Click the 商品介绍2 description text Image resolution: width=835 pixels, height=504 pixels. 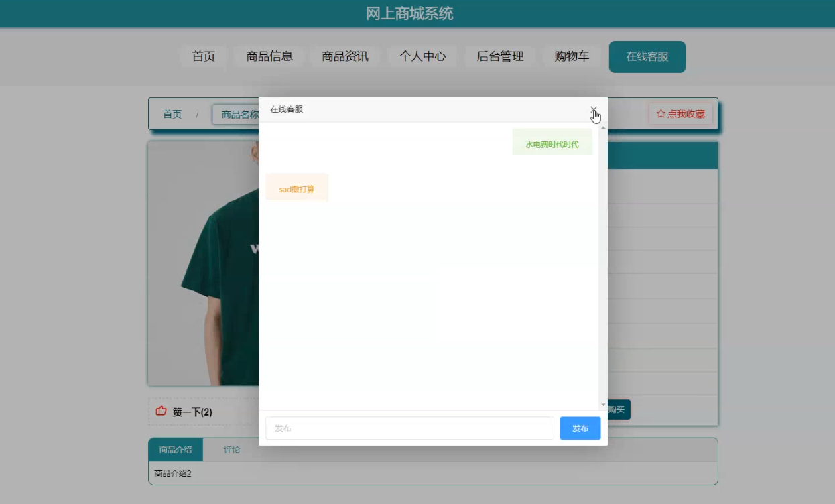point(173,474)
